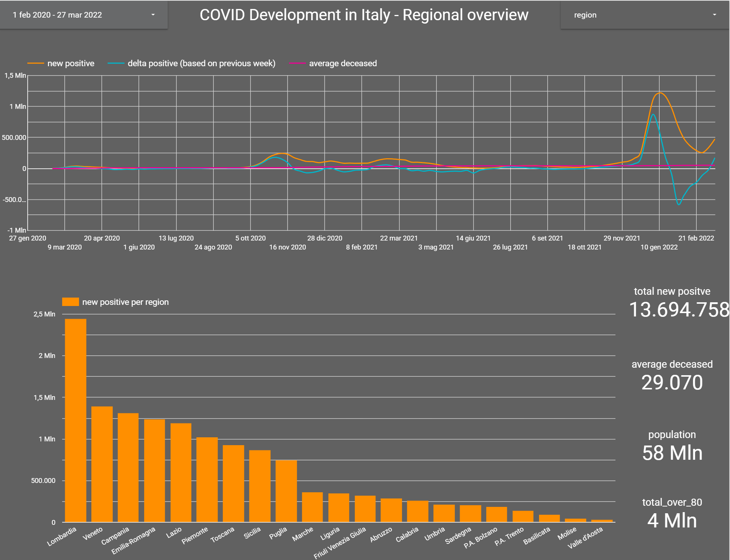Click the region dropdown arrow icon
This screenshot has height=560, width=730.
point(714,15)
